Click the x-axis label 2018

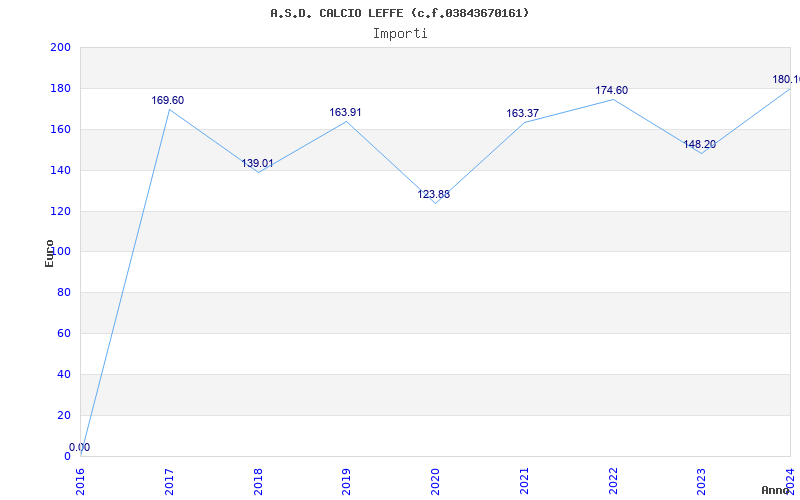coord(258,482)
